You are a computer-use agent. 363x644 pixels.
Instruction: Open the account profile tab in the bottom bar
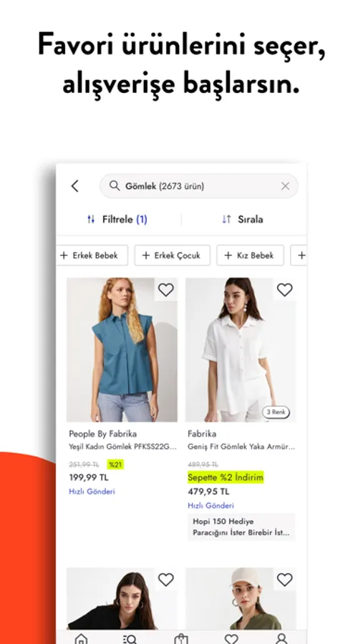[281, 639]
